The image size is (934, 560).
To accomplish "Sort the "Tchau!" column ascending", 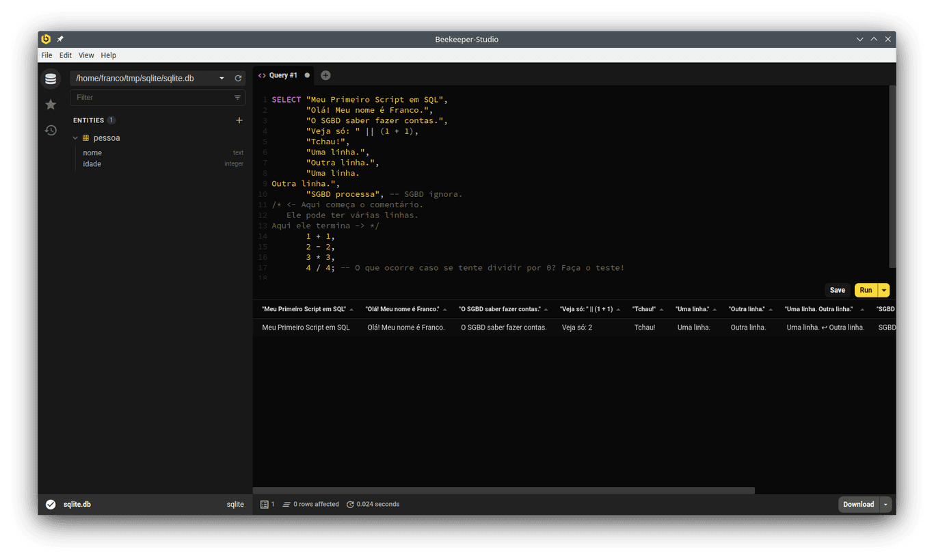I will [x=661, y=308].
